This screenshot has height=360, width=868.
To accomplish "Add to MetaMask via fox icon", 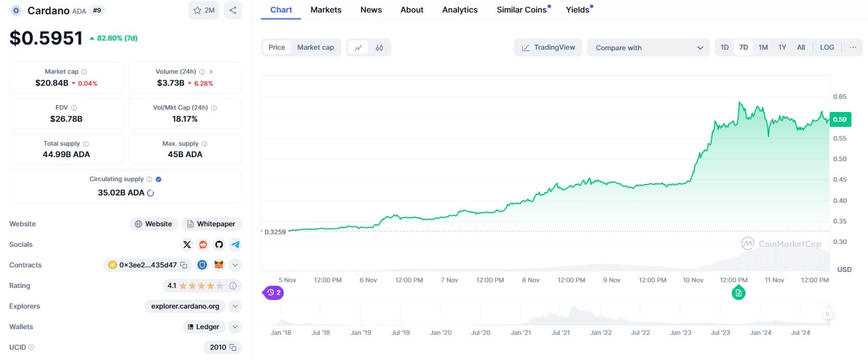I will [x=219, y=265].
